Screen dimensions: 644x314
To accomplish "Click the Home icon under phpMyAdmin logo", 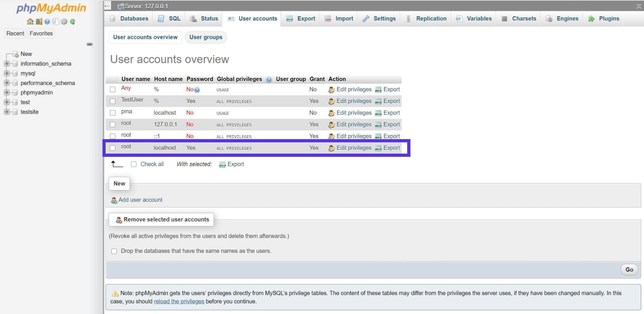I will click(x=30, y=22).
